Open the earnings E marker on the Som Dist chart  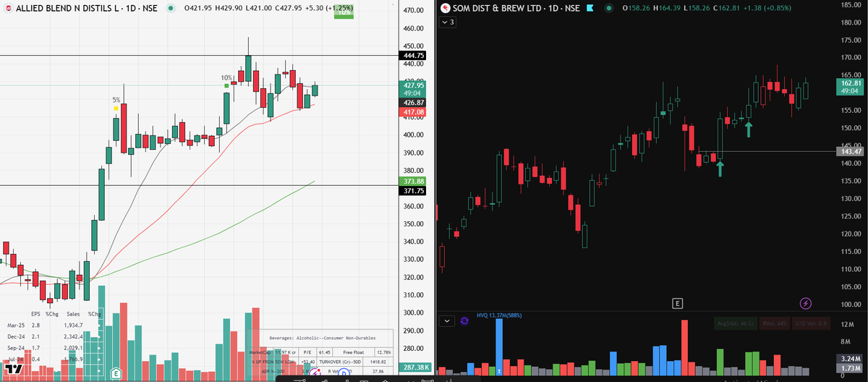point(677,302)
